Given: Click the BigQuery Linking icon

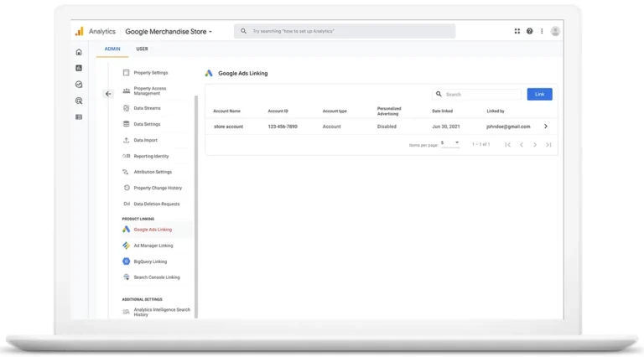Looking at the screenshot, I should point(126,261).
